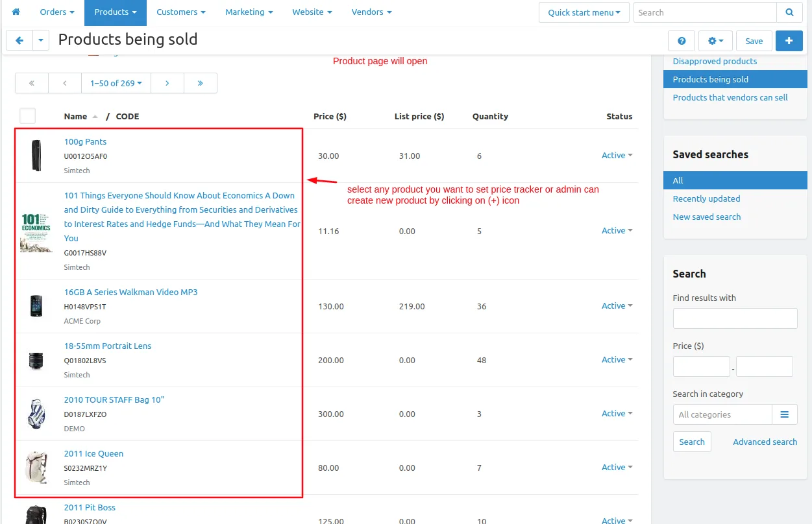Open the 100g Pants product link
The width and height of the screenshot is (812, 524).
(x=85, y=141)
